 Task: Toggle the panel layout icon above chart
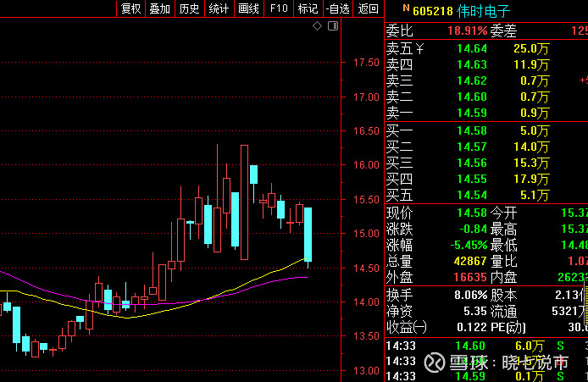point(333,26)
